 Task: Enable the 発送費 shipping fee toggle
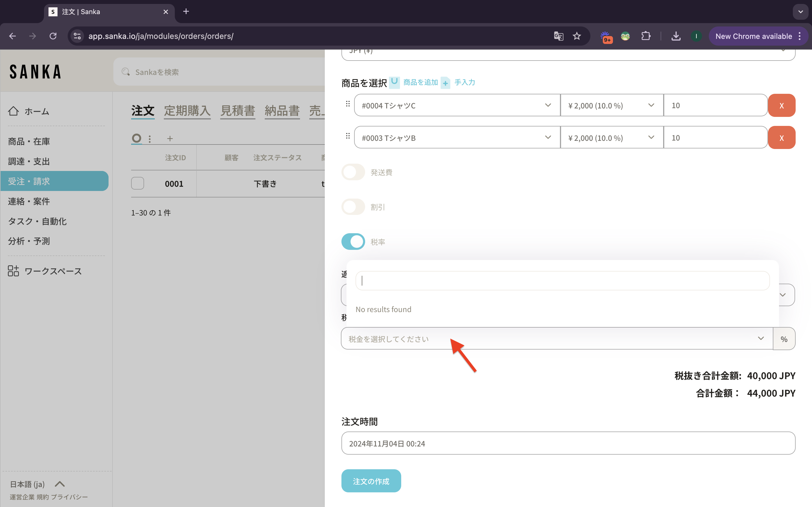353,172
